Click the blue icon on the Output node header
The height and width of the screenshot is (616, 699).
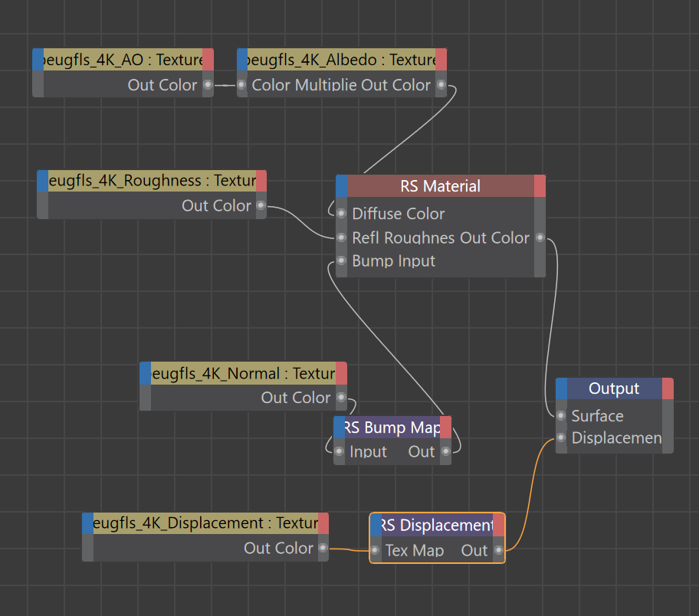point(561,388)
